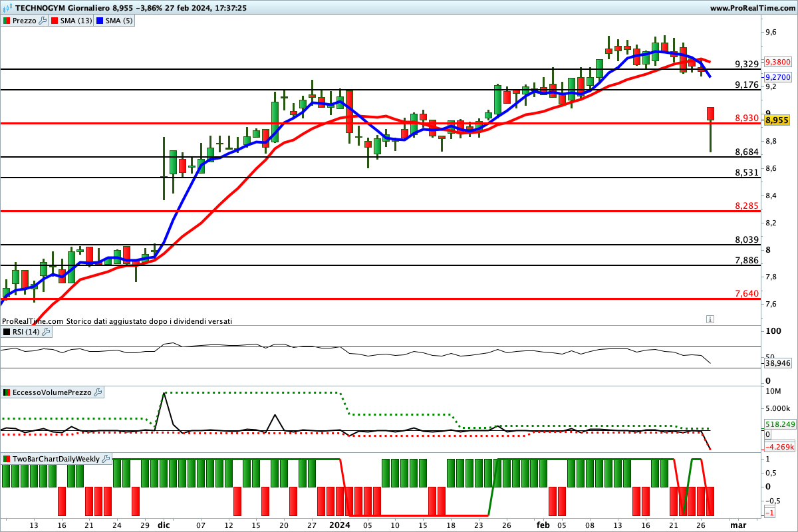Click the yellow 8,955 current price tag
This screenshot has width=798, height=532.
pyautogui.click(x=777, y=120)
